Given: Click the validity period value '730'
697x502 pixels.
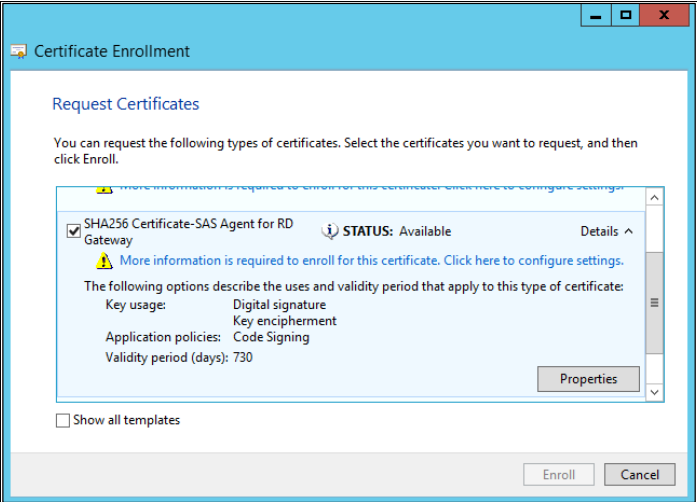Looking at the screenshot, I should click(243, 357).
